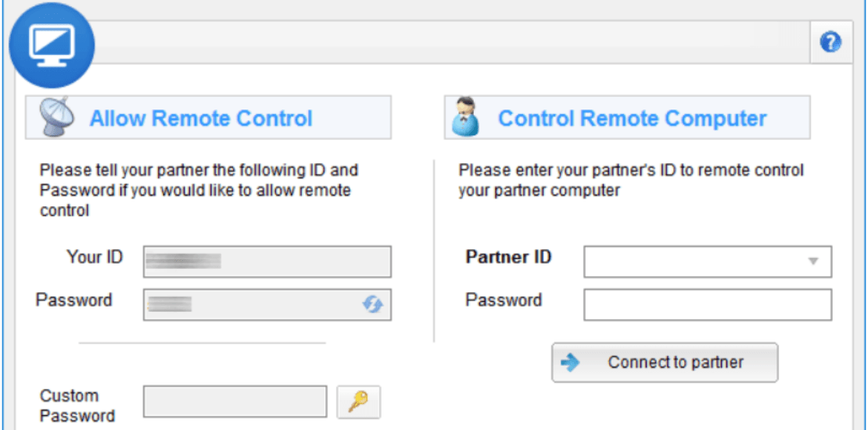Click the satellite dish icon
The image size is (868, 430).
(x=53, y=116)
